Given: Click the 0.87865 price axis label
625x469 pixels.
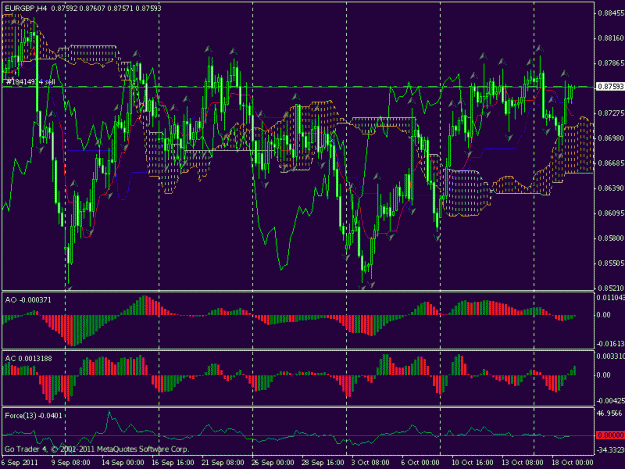Looking at the screenshot, I should tap(610, 63).
